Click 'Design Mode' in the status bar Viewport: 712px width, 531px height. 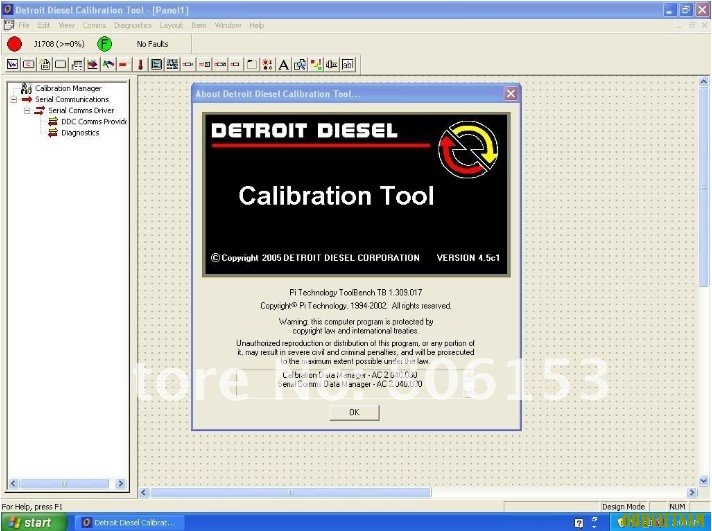tap(623, 506)
